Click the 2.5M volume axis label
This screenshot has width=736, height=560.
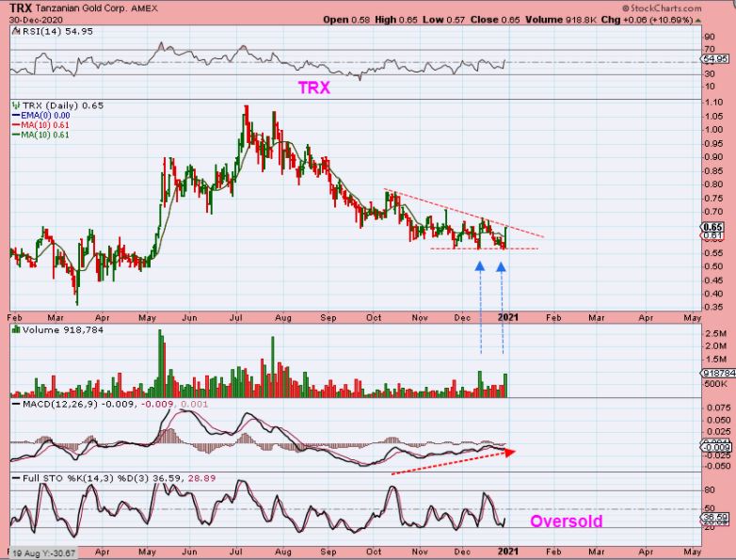coord(716,334)
